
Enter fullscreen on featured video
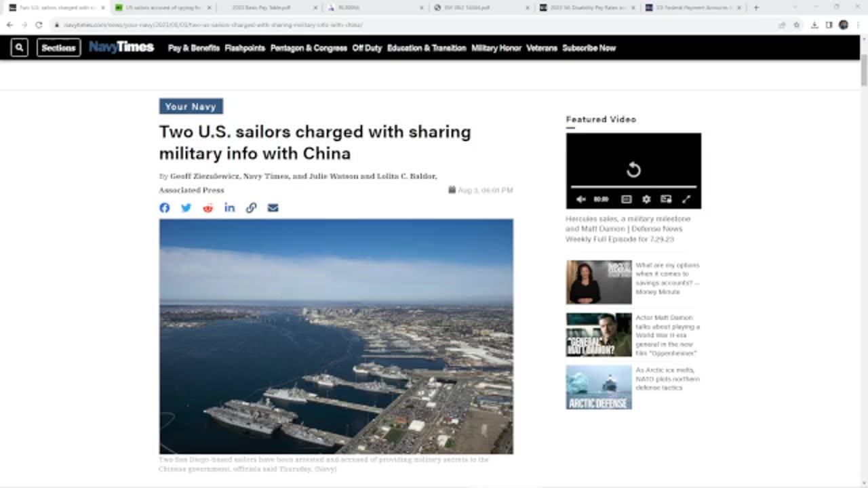[x=686, y=199]
